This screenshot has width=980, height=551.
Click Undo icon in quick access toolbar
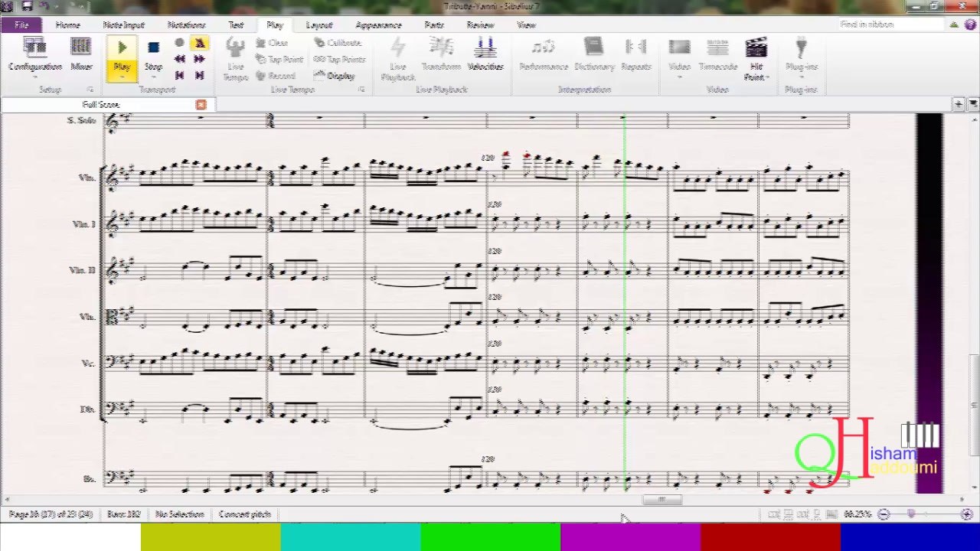43,6
